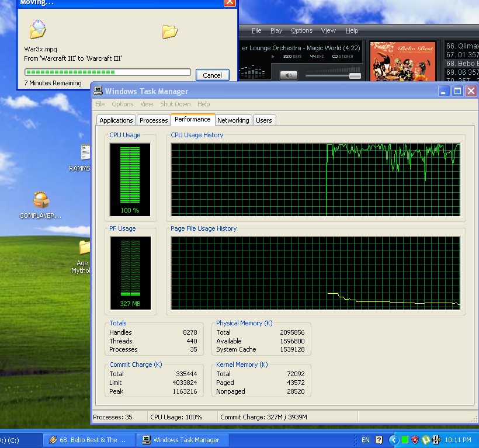
Task: Open Task Manager Help menu
Action: point(203,104)
